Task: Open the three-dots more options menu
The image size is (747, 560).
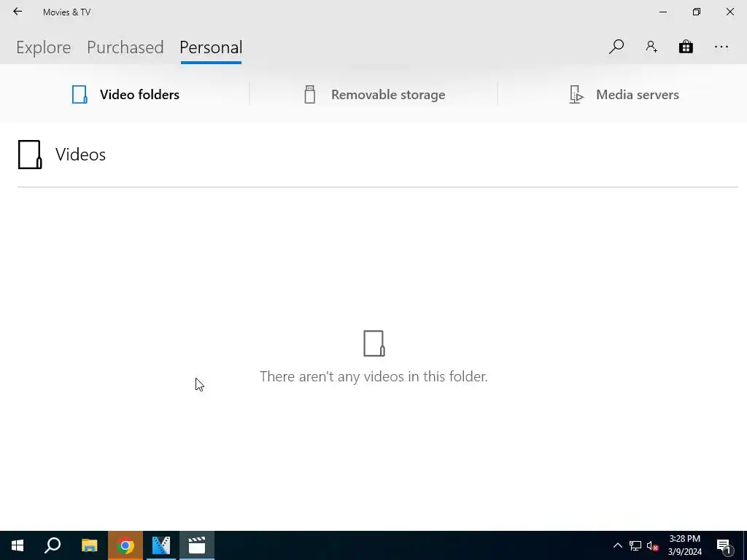Action: coord(721,47)
